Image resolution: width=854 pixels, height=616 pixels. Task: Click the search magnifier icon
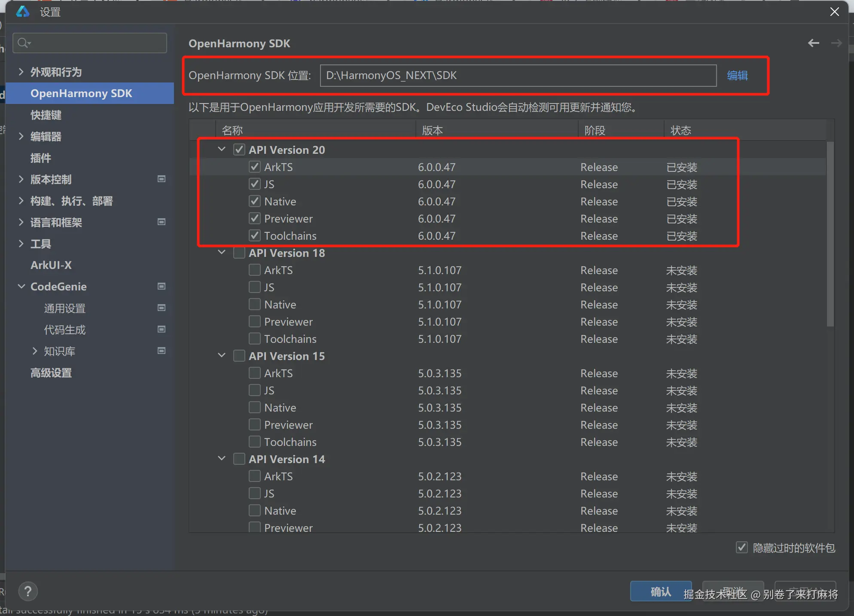coord(23,43)
